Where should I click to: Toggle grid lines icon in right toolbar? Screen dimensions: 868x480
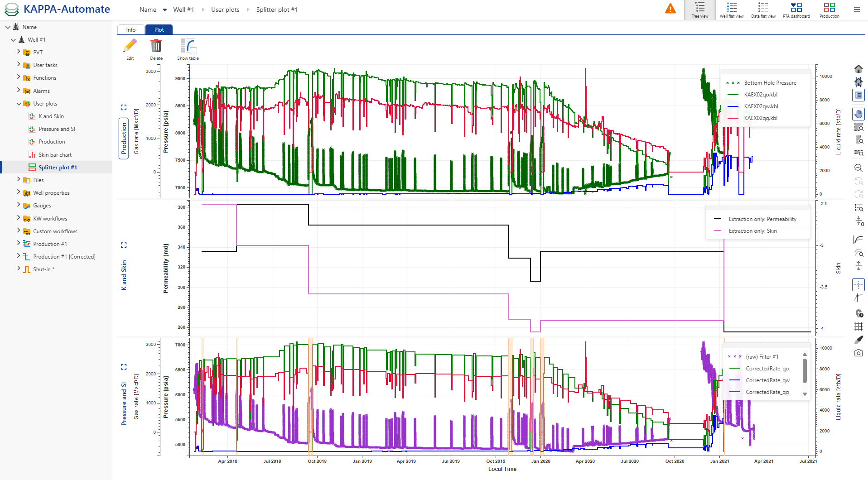click(858, 326)
